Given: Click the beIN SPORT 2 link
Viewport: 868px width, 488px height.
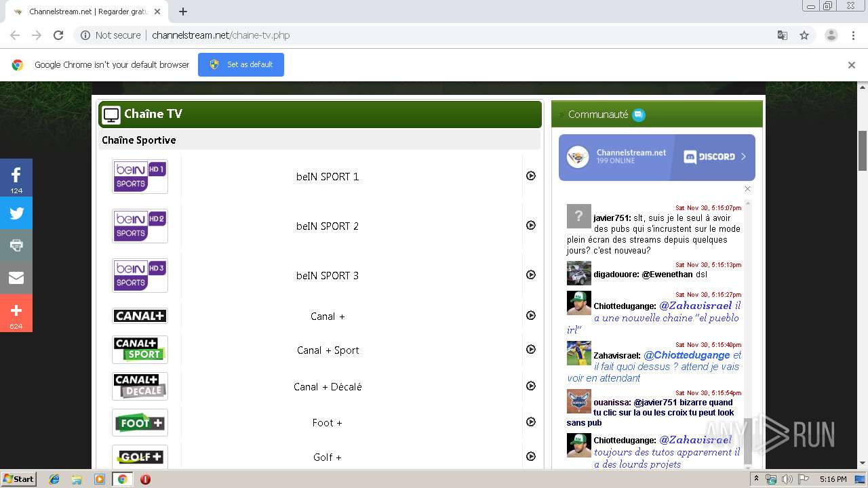Looking at the screenshot, I should point(328,226).
